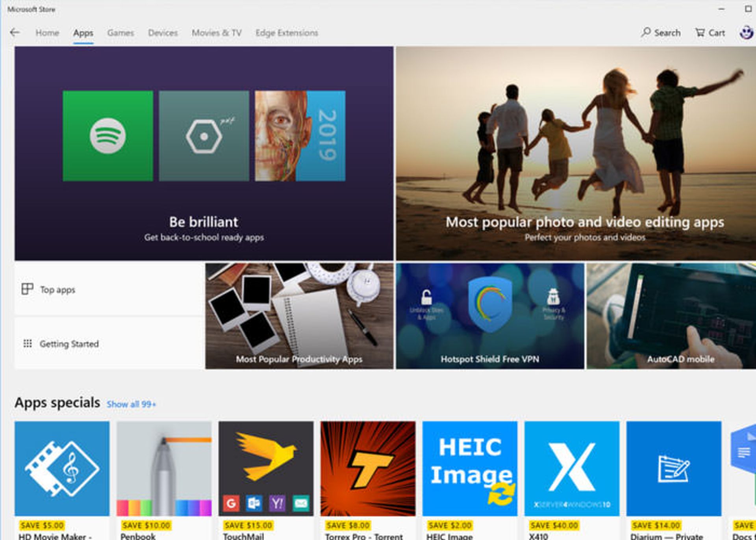Screen dimensions: 756x540
Task: Open the Top apps category
Action: (109, 289)
